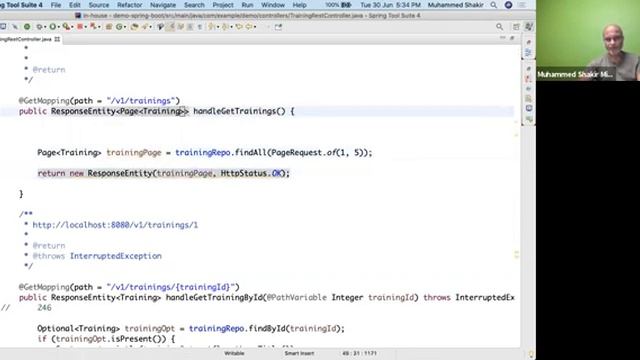Click the @PathVariable annotation
Screen dimensions: 640x360
point(296,298)
